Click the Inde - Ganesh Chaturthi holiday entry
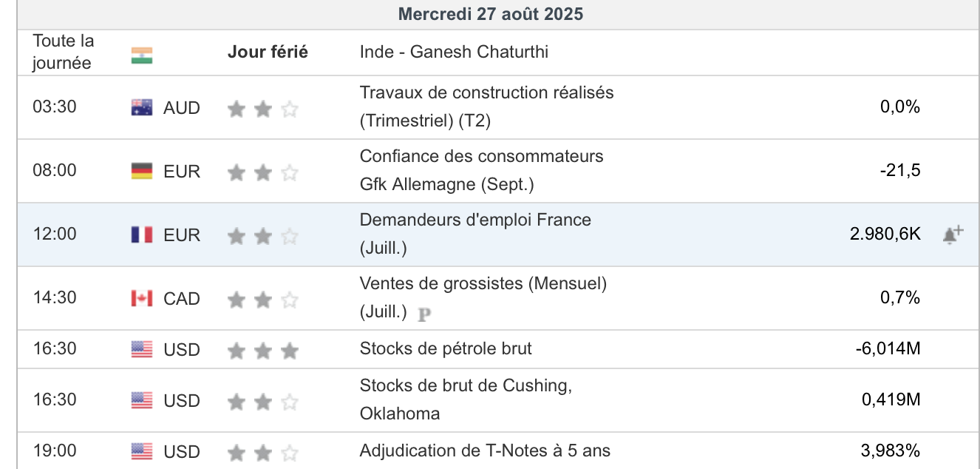The width and height of the screenshot is (980, 469). click(x=454, y=52)
